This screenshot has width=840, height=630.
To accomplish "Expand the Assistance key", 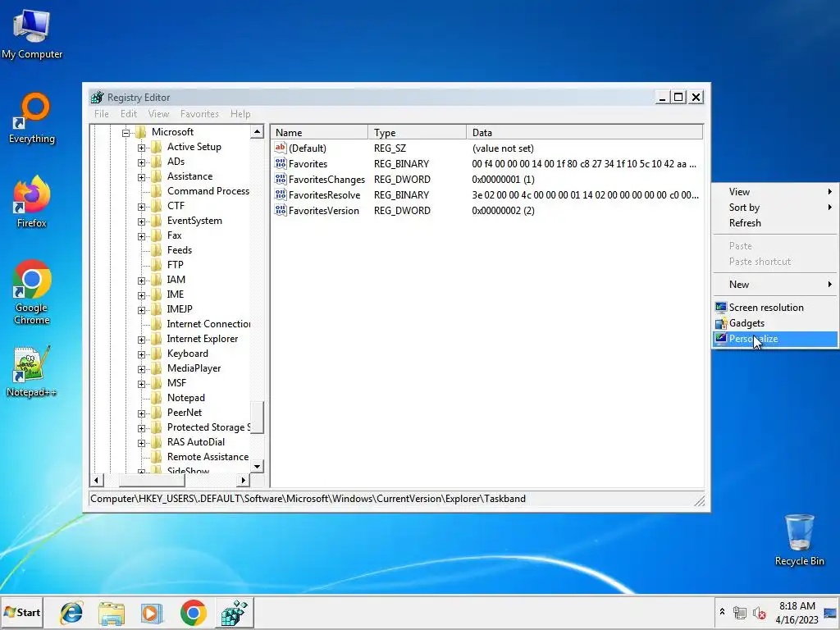I will [x=141, y=177].
